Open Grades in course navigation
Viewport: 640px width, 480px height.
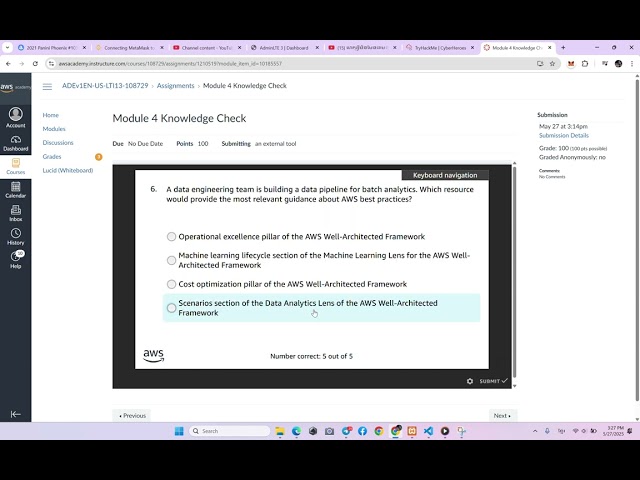pyautogui.click(x=52, y=157)
